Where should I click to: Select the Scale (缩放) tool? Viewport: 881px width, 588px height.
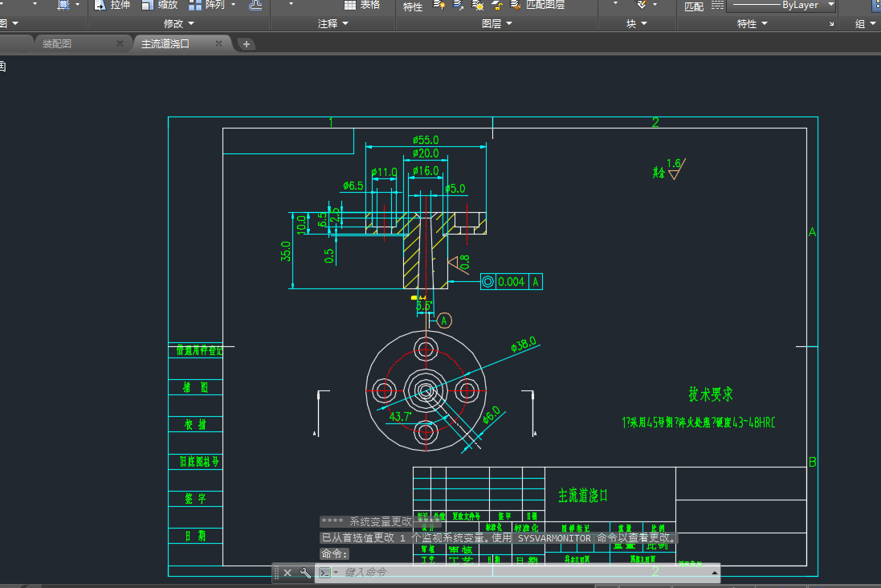pyautogui.click(x=159, y=5)
